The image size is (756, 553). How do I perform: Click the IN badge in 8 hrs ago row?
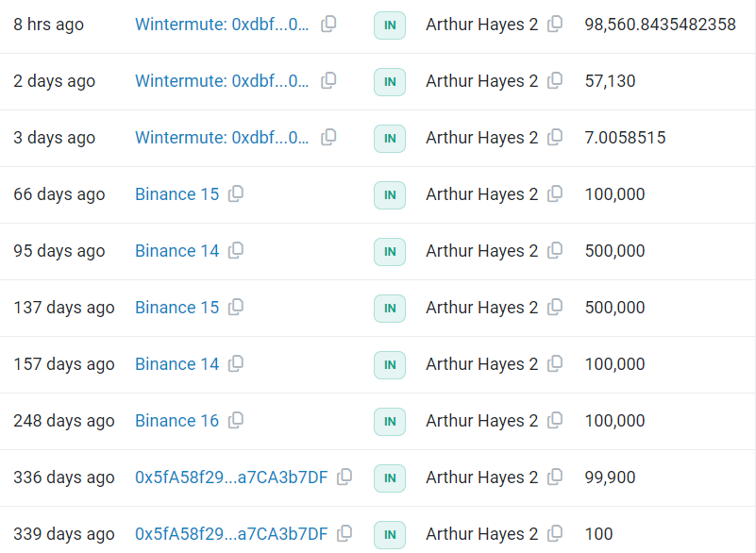click(390, 25)
